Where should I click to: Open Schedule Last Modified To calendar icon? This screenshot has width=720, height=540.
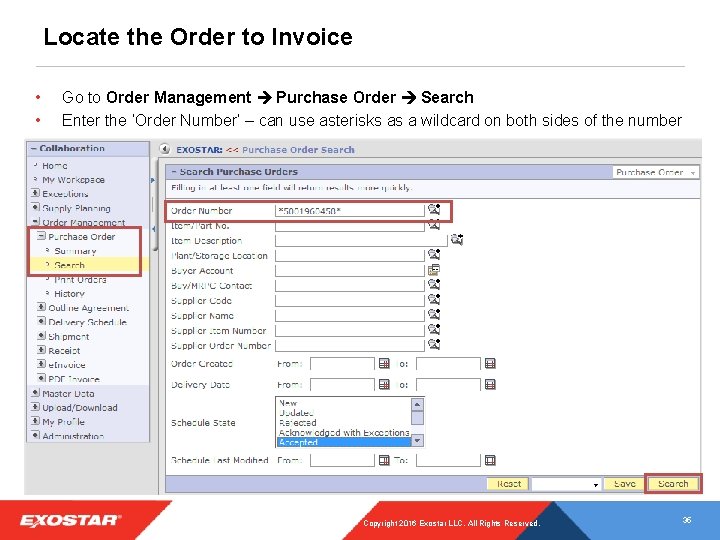click(x=490, y=460)
